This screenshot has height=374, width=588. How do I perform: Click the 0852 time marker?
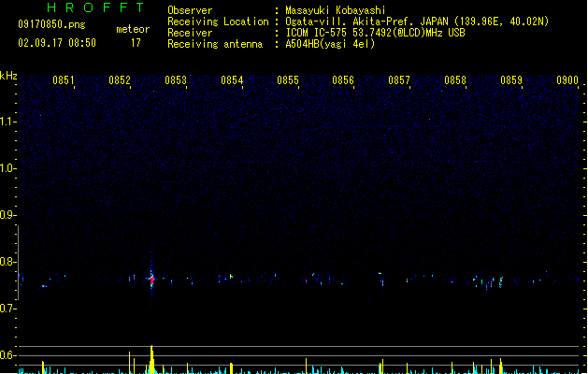120,80
